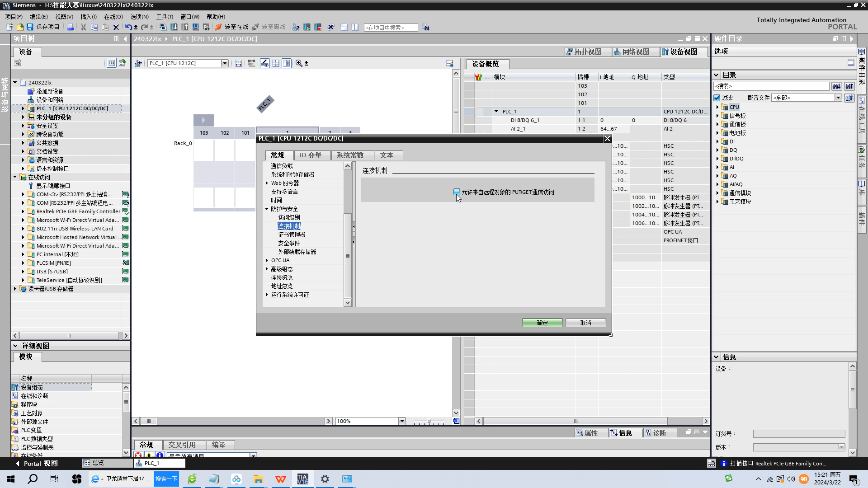Click the 取消 button in dialog
This screenshot has height=488, width=868.
586,323
